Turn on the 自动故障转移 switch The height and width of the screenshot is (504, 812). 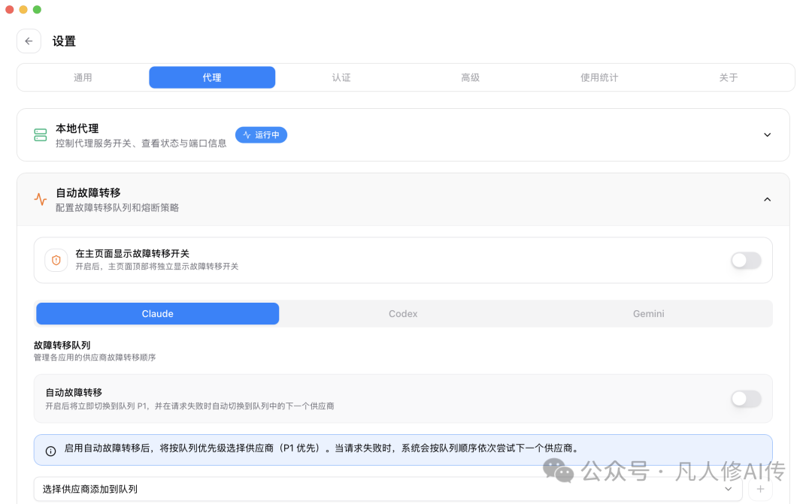[x=745, y=399]
